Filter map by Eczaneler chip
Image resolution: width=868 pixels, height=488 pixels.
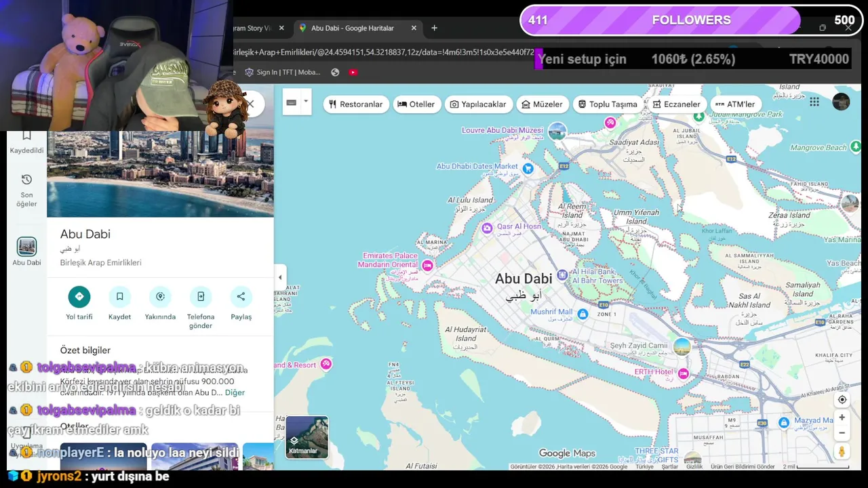pyautogui.click(x=676, y=104)
